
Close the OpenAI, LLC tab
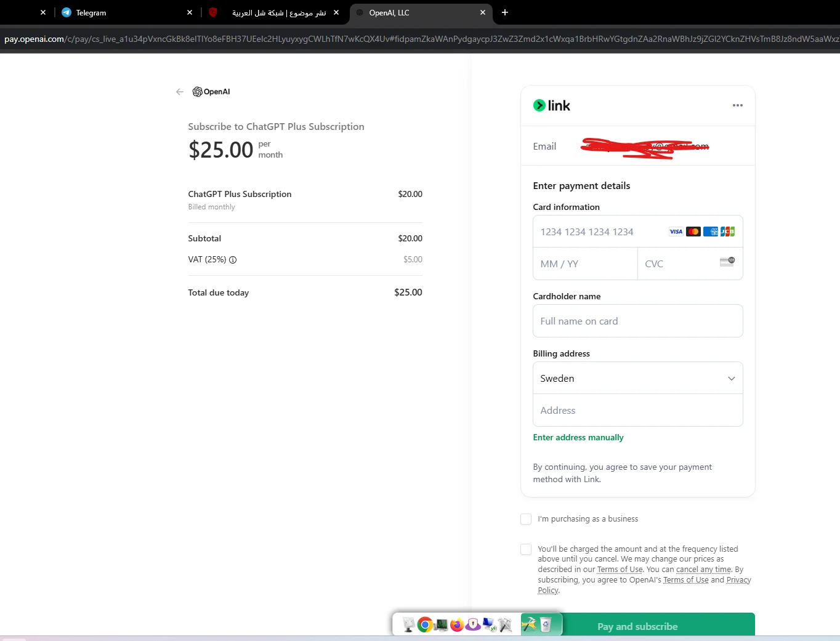483,12
